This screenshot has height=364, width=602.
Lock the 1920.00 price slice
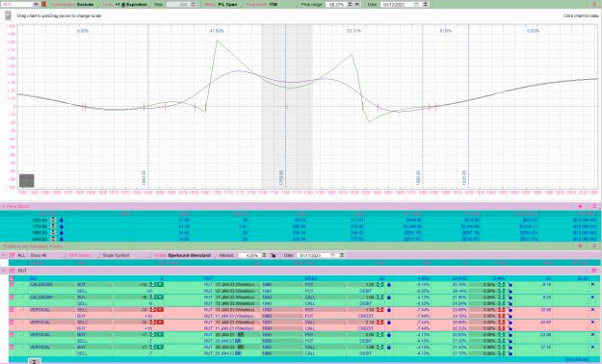(62, 220)
